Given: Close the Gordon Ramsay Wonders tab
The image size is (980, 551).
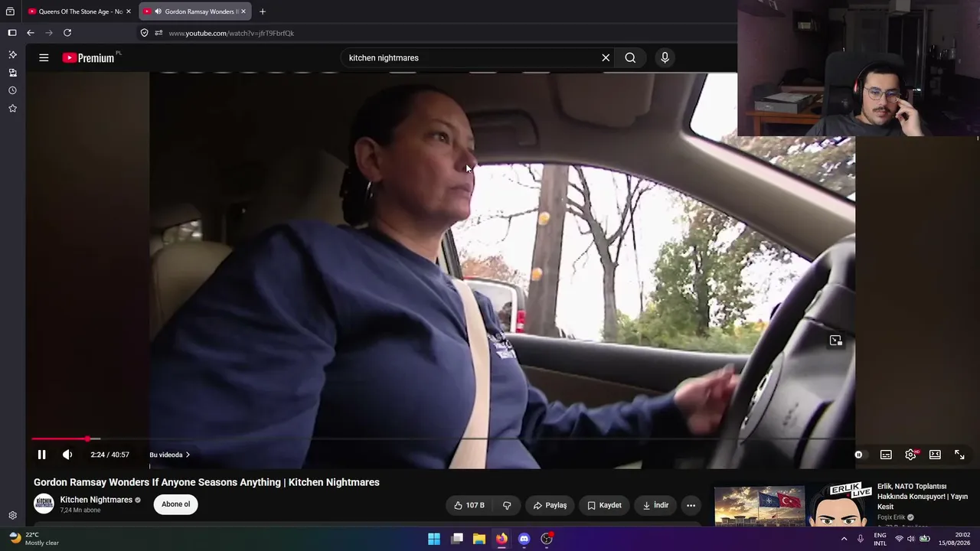Looking at the screenshot, I should coord(243,11).
